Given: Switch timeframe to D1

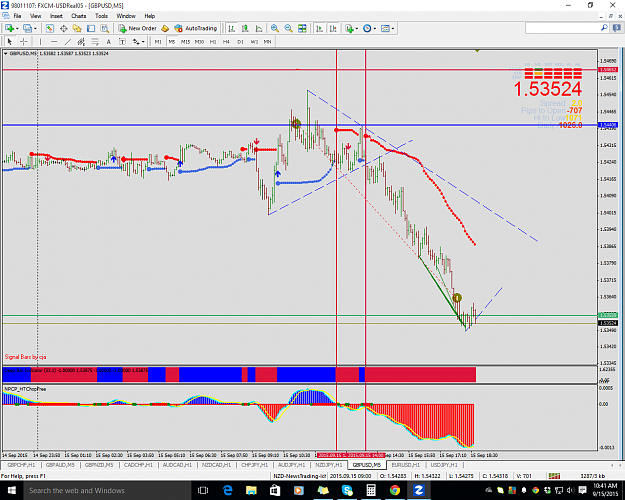Looking at the screenshot, I should click(x=240, y=41).
